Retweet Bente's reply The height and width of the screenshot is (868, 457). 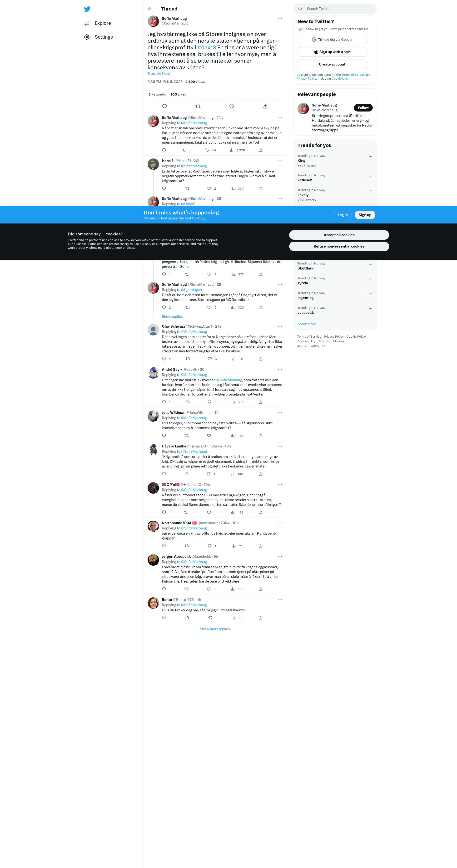[x=187, y=618]
